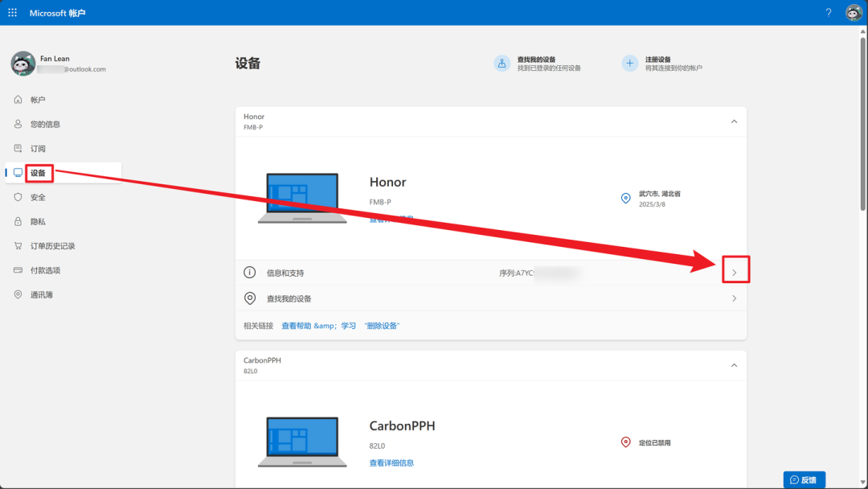Click the Find my device person icon
The width and height of the screenshot is (868, 489).
pos(502,63)
